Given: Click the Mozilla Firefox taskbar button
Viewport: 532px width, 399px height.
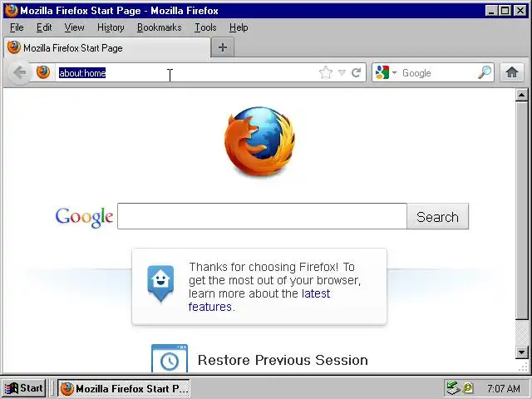Looking at the screenshot, I should [x=124, y=388].
